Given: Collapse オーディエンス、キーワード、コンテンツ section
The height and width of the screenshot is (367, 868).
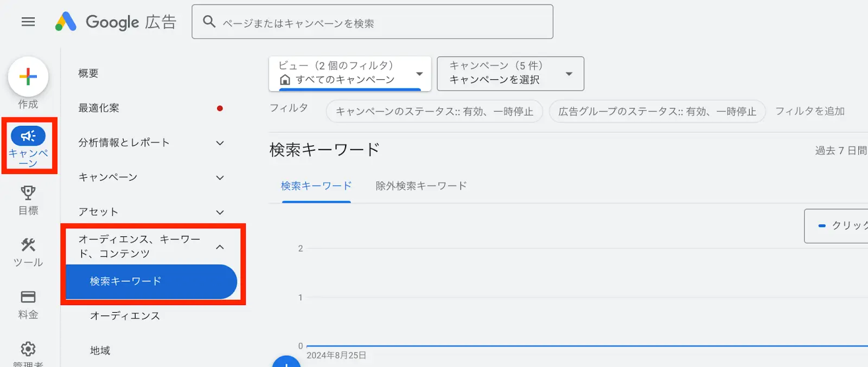Looking at the screenshot, I should click(220, 247).
